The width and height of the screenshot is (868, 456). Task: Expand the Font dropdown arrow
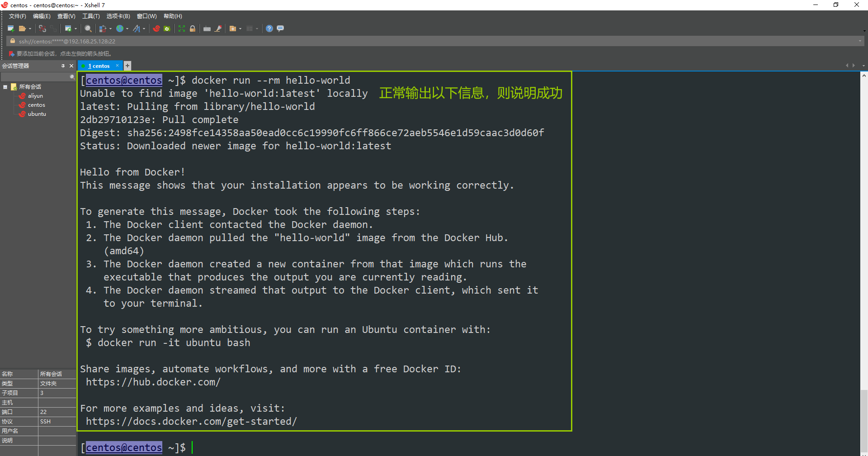pos(144,28)
